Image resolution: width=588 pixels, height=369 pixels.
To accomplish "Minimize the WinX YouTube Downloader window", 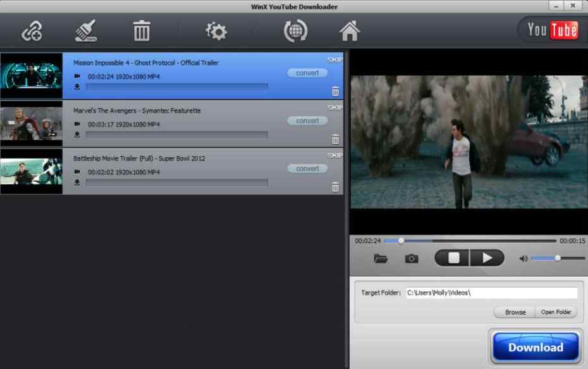I will tap(556, 6).
